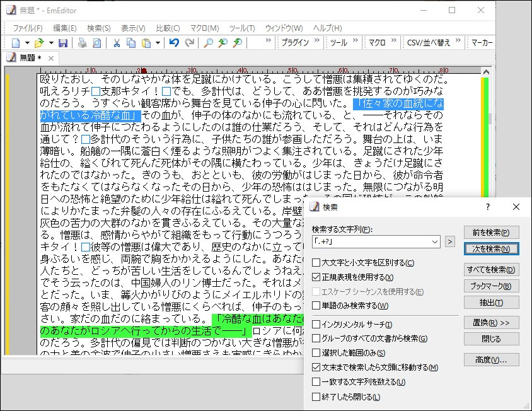Expand the プラグイン toolbar chevron
This screenshot has height=411, width=532.
317,40
